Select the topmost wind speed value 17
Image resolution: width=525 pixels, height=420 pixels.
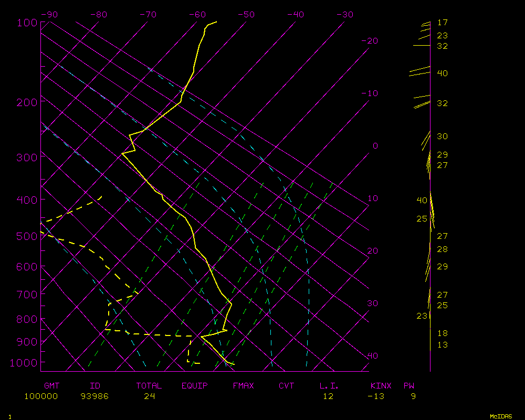(x=442, y=23)
